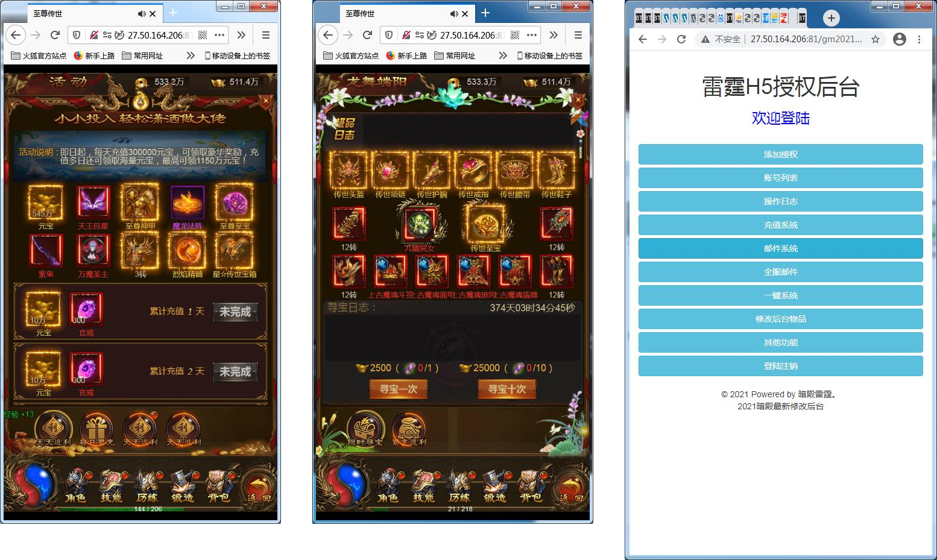This screenshot has height=560, width=937.
Task: Open a new tab in Chrome
Action: [831, 18]
